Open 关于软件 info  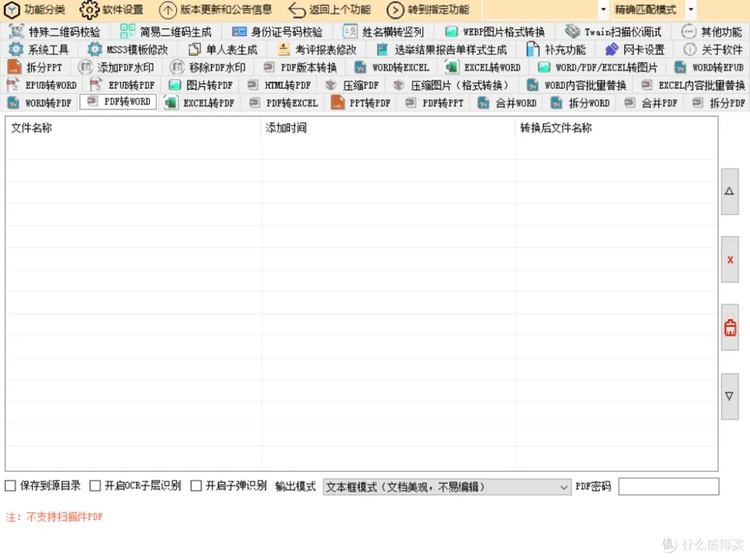713,50
